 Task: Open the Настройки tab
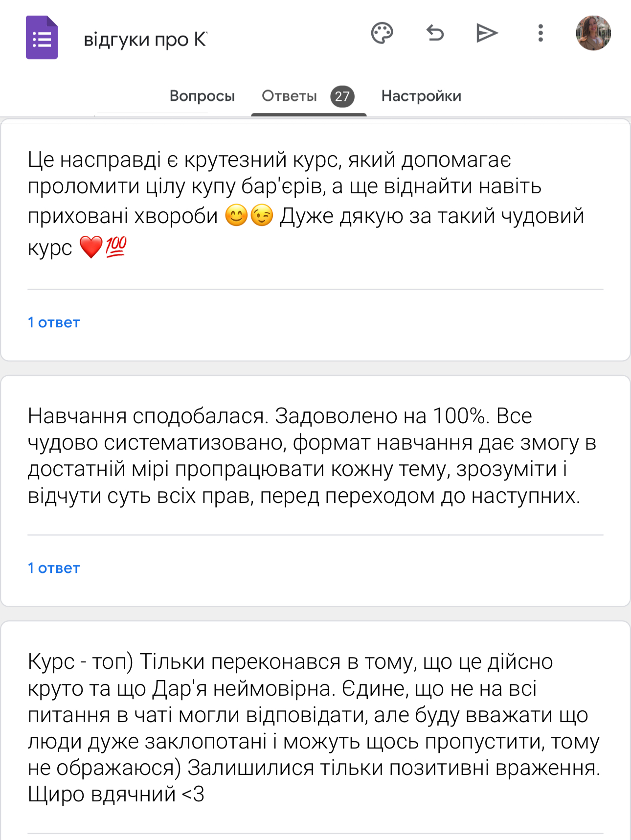pos(421,96)
